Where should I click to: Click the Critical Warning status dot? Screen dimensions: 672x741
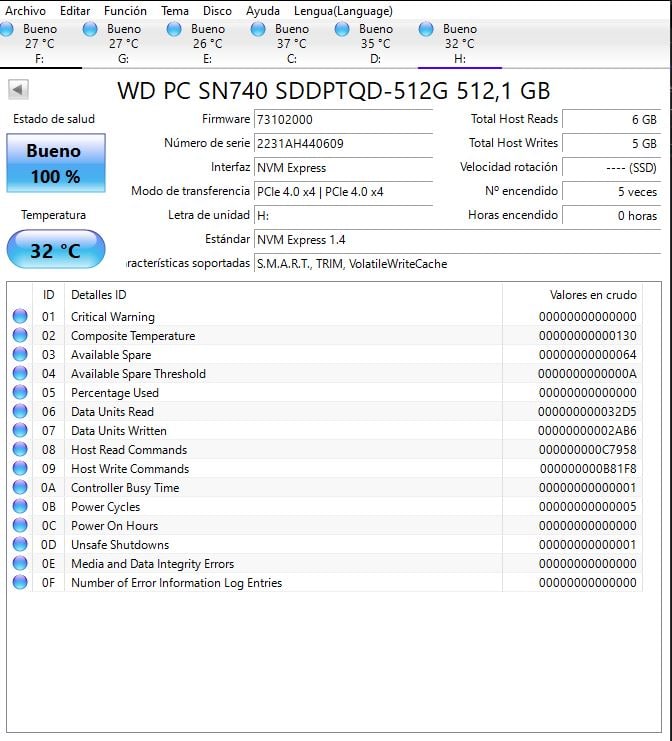[x=20, y=316]
